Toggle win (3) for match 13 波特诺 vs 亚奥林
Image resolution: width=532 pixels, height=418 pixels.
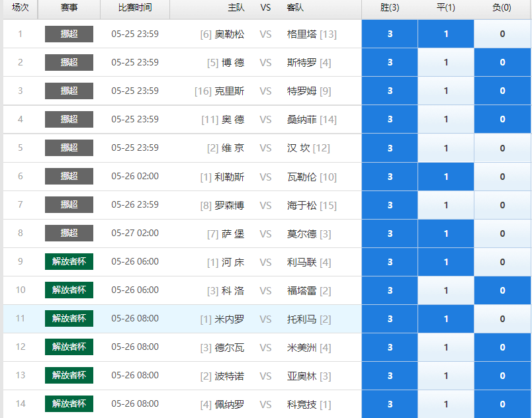(x=390, y=376)
